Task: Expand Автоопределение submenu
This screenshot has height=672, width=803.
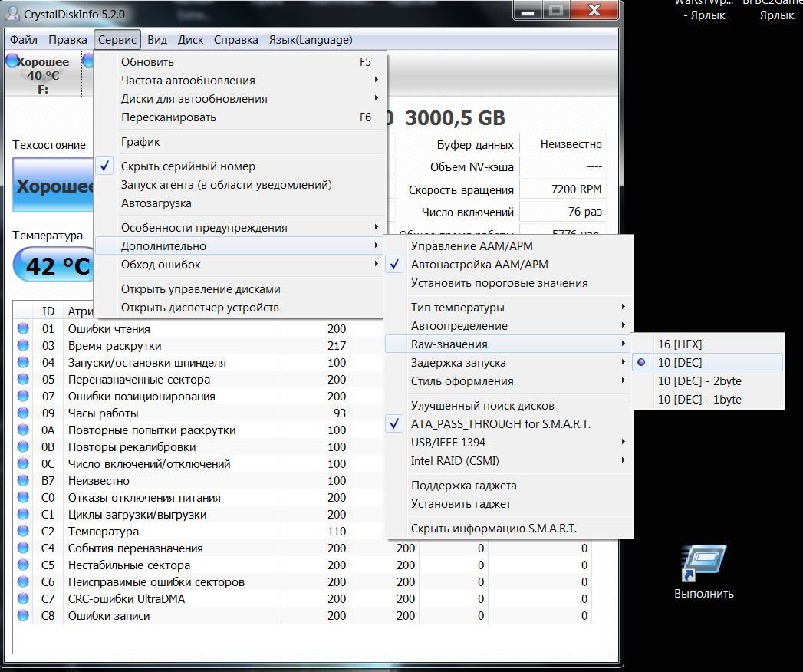Action: click(x=508, y=326)
